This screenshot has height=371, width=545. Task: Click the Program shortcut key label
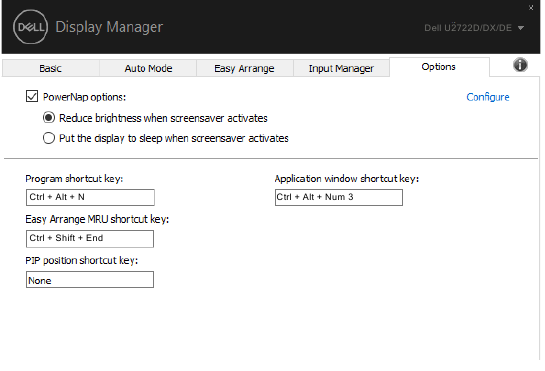[74, 179]
